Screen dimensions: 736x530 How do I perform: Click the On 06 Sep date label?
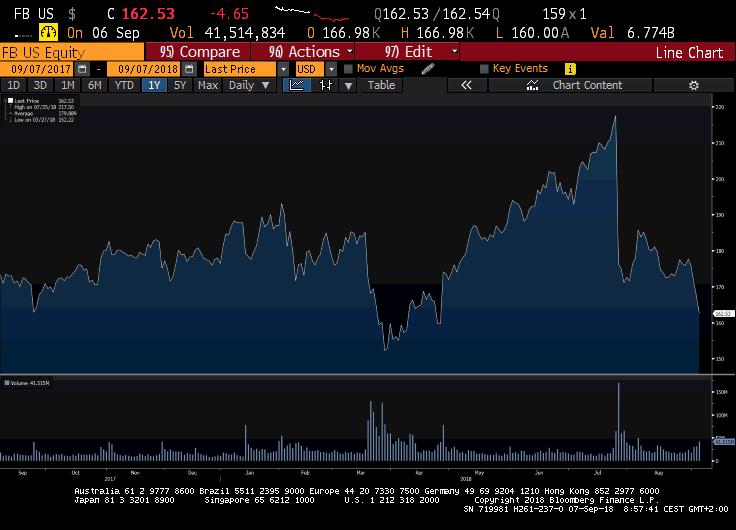pyautogui.click(x=103, y=33)
